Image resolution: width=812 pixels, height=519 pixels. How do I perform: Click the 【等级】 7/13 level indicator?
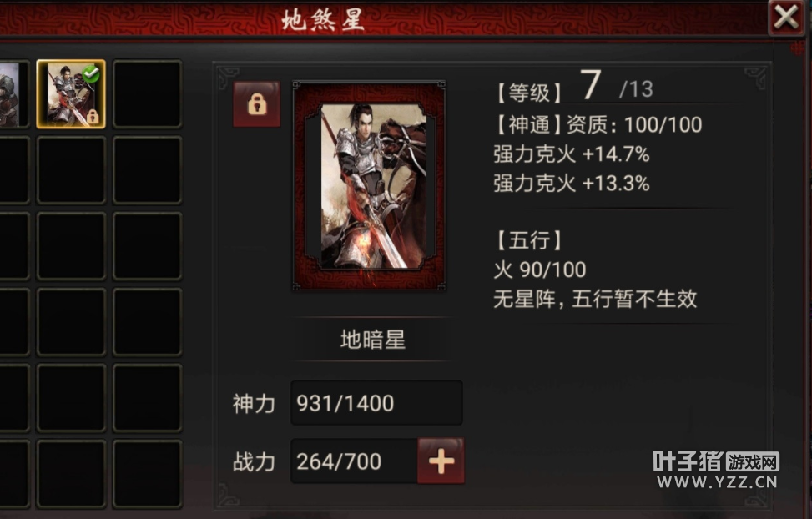coord(575,88)
